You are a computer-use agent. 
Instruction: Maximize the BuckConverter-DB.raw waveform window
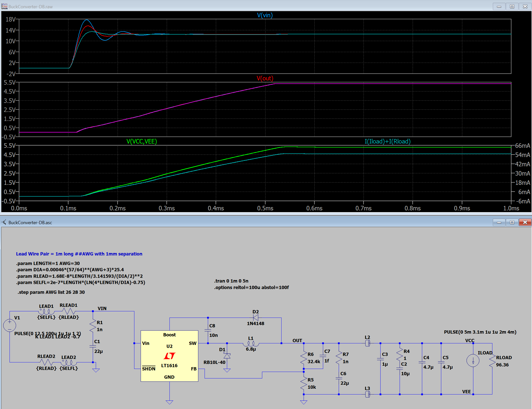[x=512, y=7]
